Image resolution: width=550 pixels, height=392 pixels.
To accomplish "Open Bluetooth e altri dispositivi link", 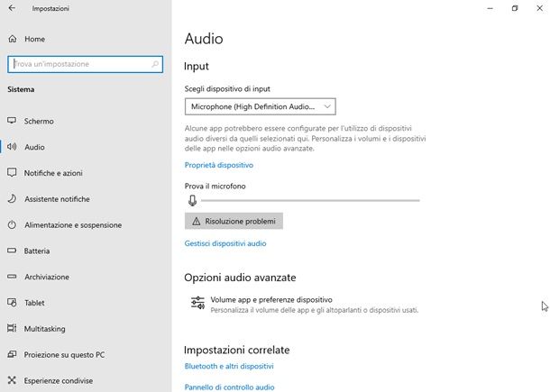I will pos(229,366).
